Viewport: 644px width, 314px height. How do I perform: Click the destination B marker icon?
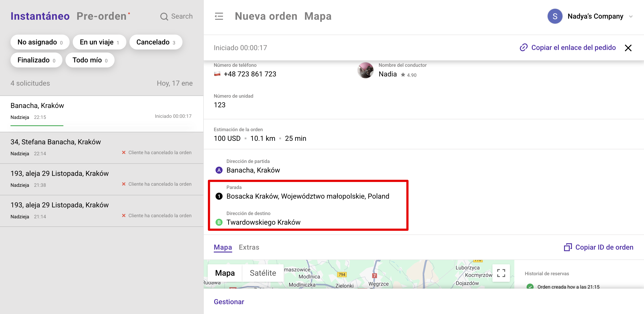(219, 222)
